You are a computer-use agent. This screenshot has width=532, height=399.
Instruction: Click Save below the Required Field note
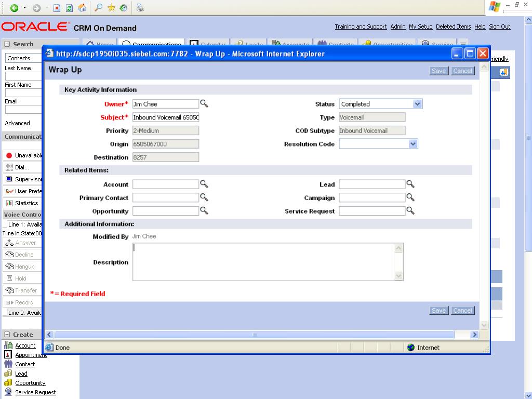pos(438,311)
